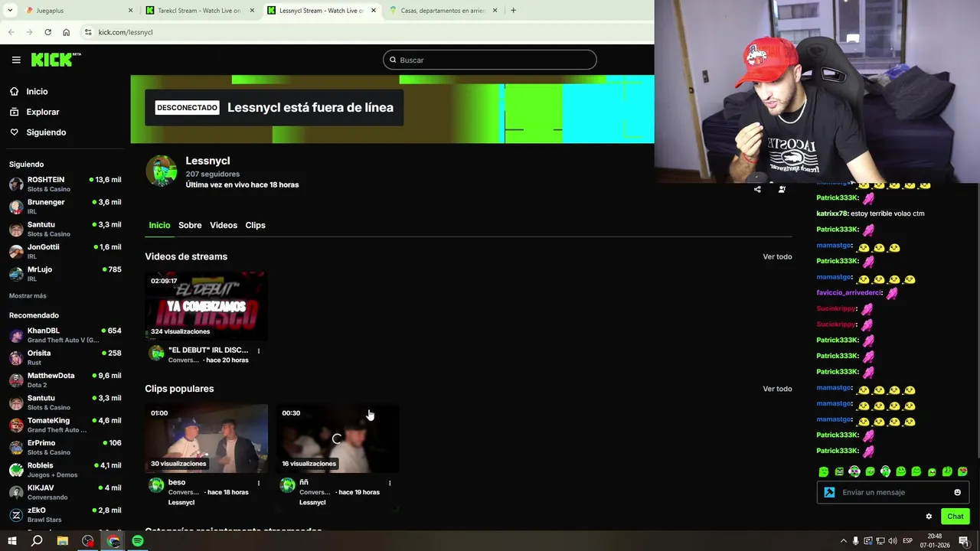This screenshot has height=551, width=980.
Task: Open chat settings gear
Action: point(929,517)
